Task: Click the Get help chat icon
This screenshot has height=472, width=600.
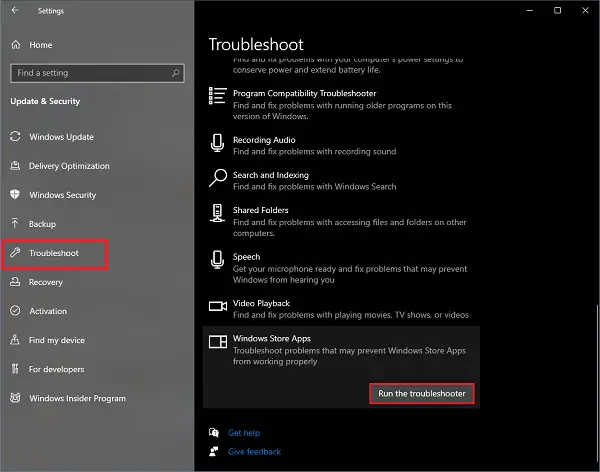Action: click(x=214, y=433)
